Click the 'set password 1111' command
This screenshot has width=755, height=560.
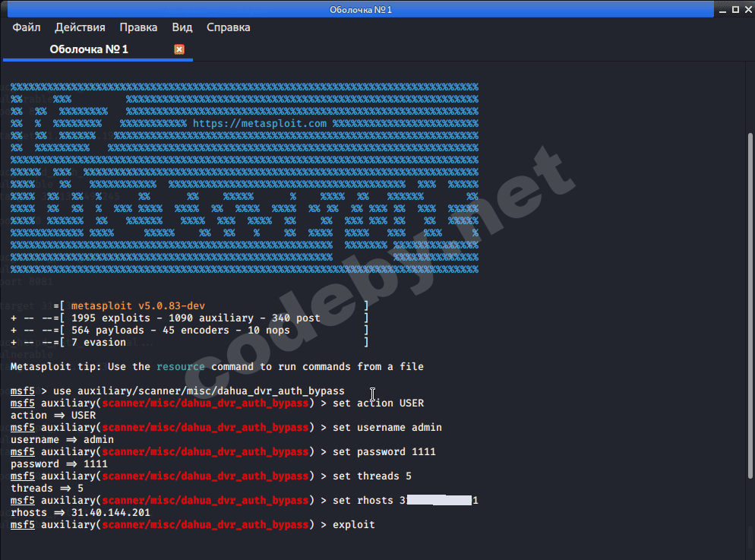pos(384,451)
